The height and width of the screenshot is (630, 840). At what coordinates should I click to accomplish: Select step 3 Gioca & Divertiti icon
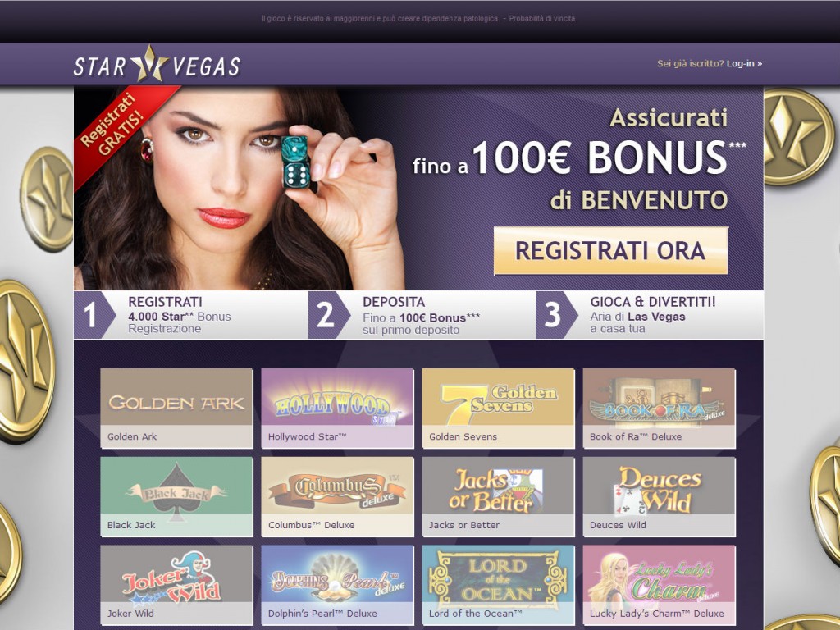tap(557, 315)
